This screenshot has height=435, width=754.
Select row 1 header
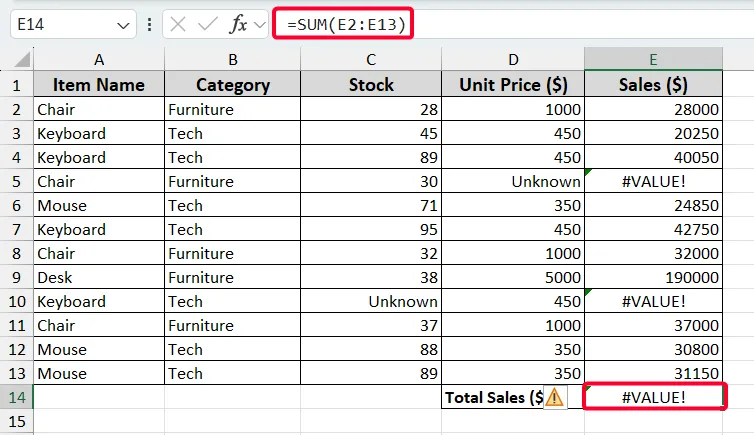click(x=17, y=85)
